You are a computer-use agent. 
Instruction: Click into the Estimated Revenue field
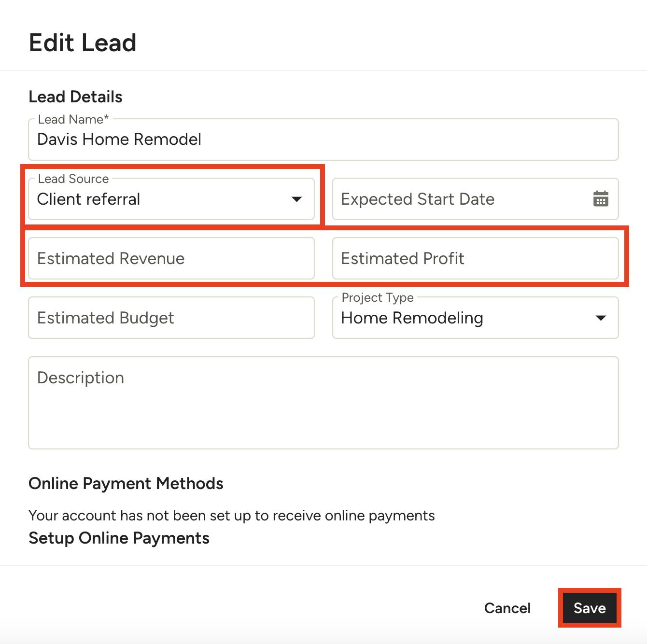(x=171, y=258)
